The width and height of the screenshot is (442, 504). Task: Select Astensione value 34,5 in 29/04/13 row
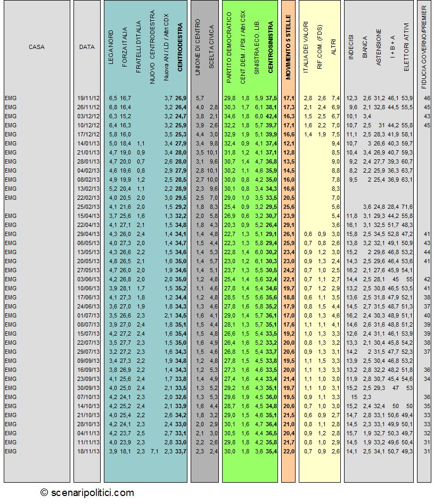click(x=379, y=234)
